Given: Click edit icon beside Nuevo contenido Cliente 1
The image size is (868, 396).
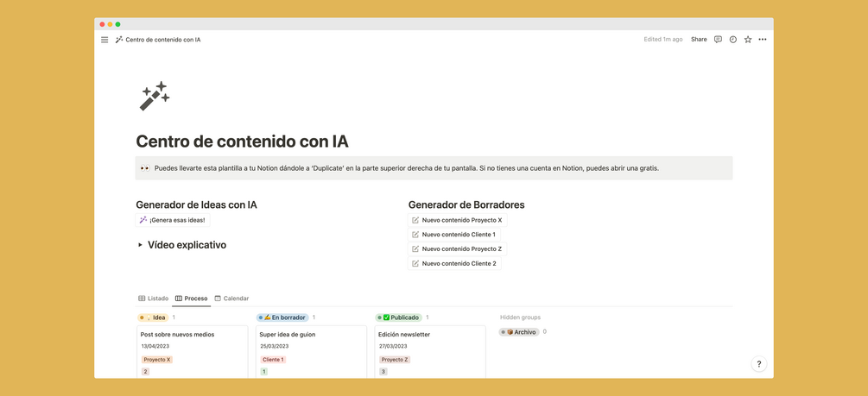Looking at the screenshot, I should 415,235.
